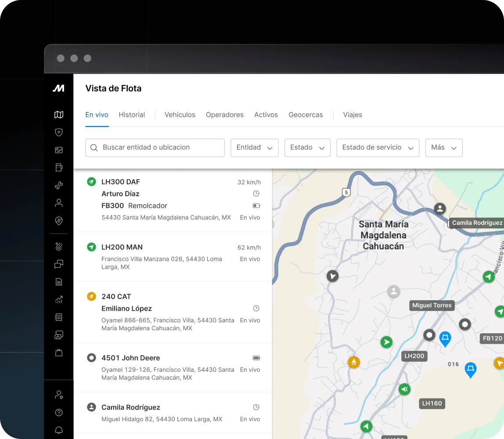Open the map view in sidebar
This screenshot has width=504, height=439.
(x=59, y=115)
